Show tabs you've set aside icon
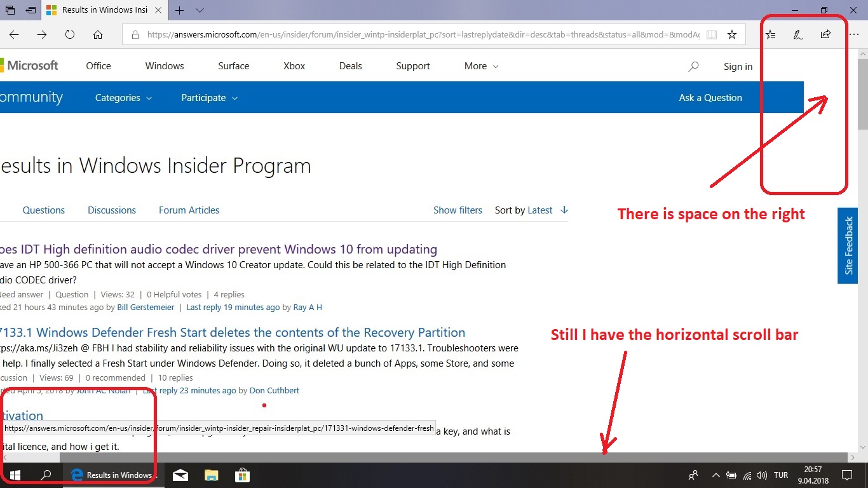This screenshot has height=488, width=868. [10, 10]
